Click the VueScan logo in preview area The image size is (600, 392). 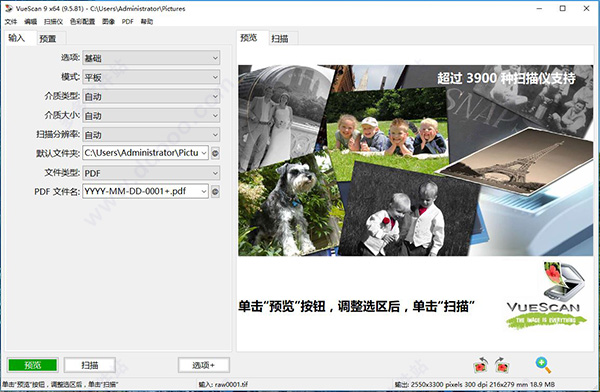546,296
